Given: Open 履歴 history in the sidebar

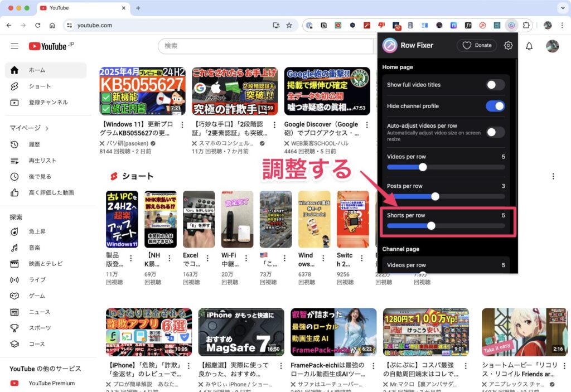Looking at the screenshot, I should point(46,144).
